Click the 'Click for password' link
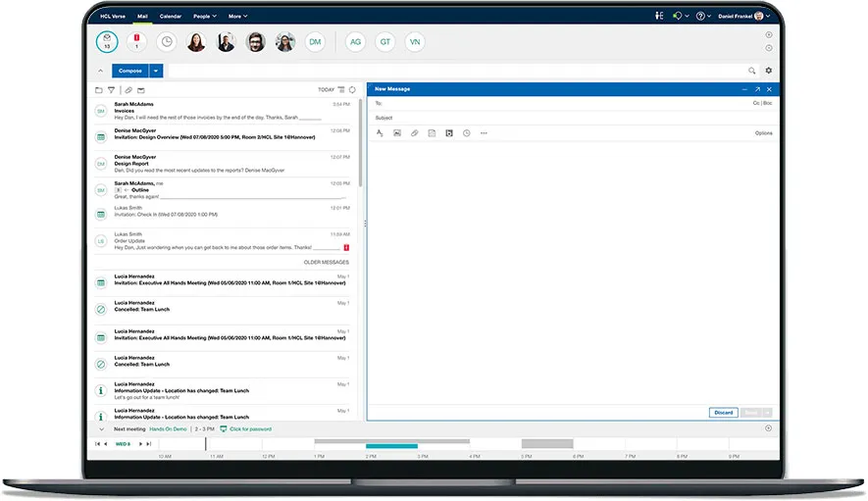The width and height of the screenshot is (868, 501). 250,428
